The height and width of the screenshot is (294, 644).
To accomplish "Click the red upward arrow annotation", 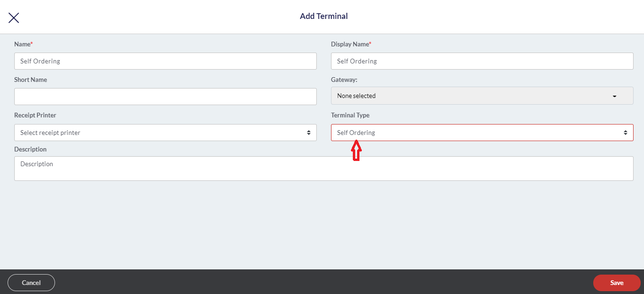I will 356,152.
